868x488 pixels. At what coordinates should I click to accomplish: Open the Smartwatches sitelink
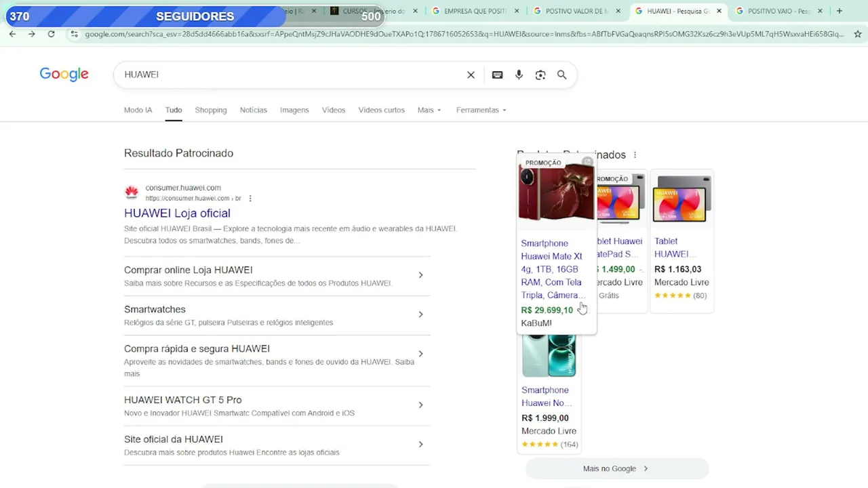[155, 309]
